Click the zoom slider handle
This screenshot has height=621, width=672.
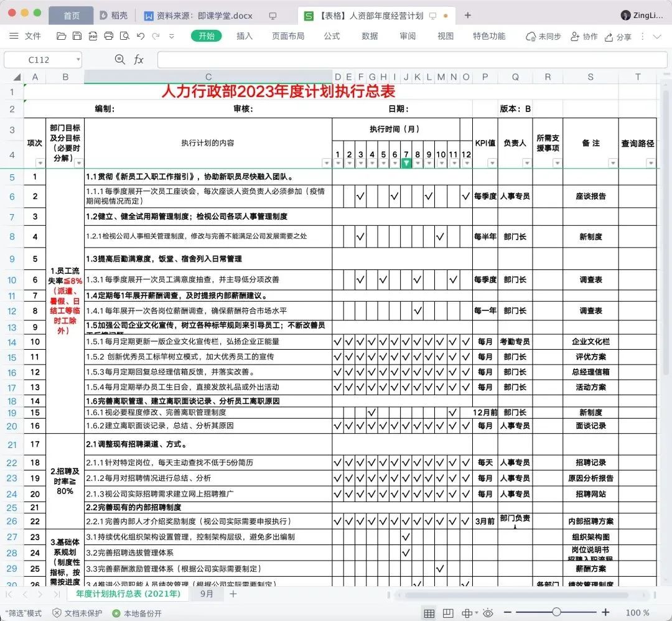556,612
